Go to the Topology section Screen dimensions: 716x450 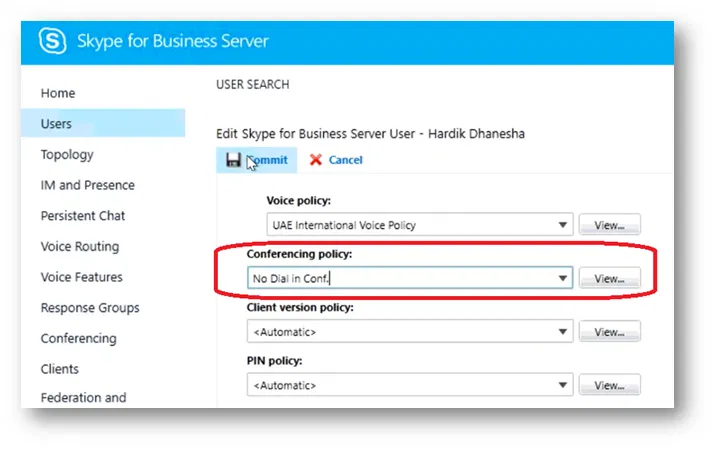tap(67, 155)
